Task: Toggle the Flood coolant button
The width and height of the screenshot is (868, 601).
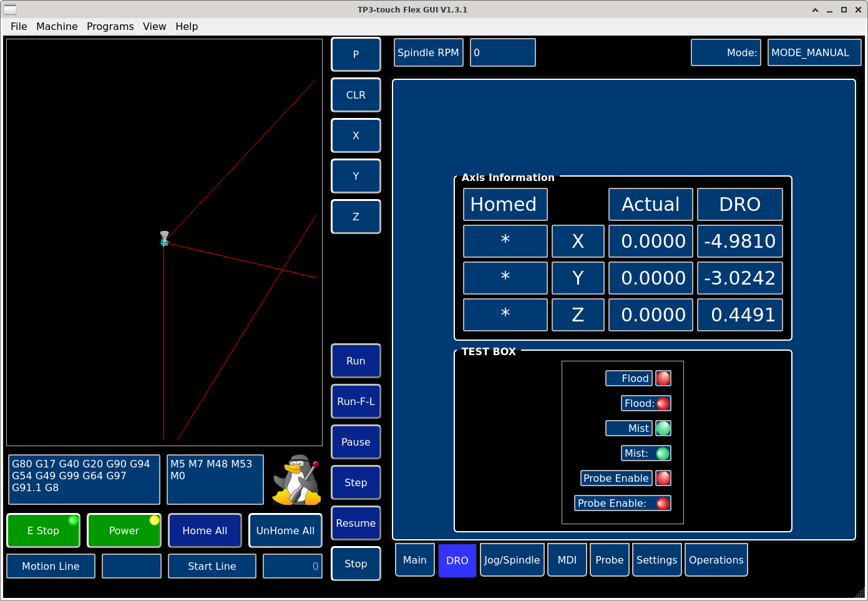Action: pyautogui.click(x=629, y=378)
